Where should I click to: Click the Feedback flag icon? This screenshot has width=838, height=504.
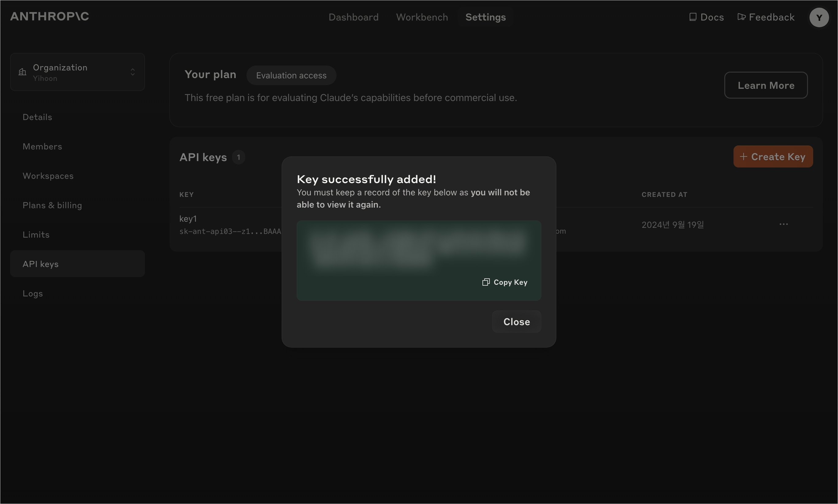(x=741, y=17)
